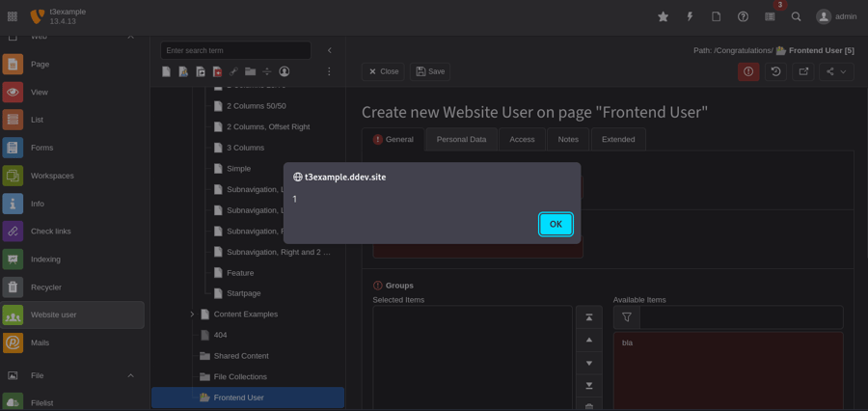Open the application modules grid toggle

13,16
